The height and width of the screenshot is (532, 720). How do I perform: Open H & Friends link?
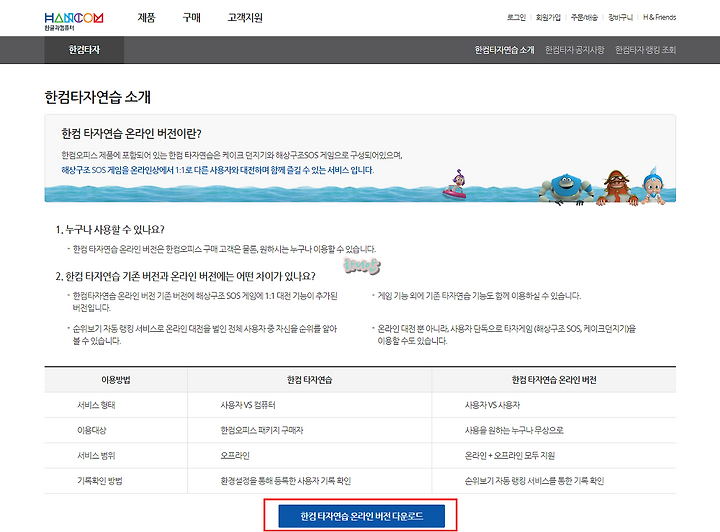[659, 17]
